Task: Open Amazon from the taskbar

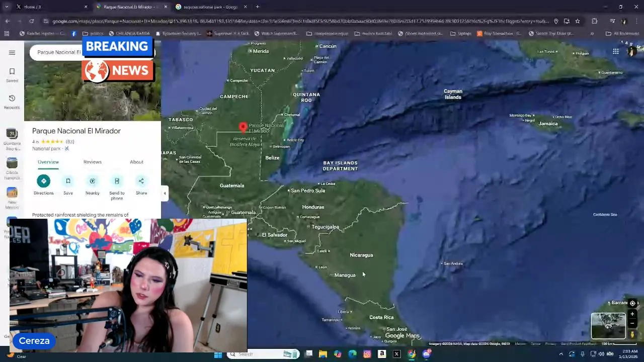Action: click(382, 354)
